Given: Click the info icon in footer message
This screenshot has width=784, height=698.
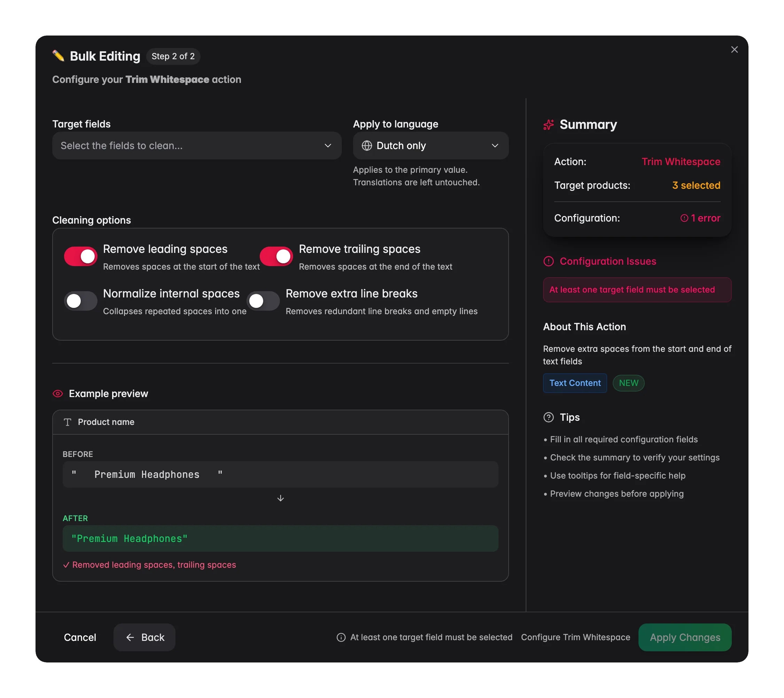Looking at the screenshot, I should pyautogui.click(x=341, y=637).
